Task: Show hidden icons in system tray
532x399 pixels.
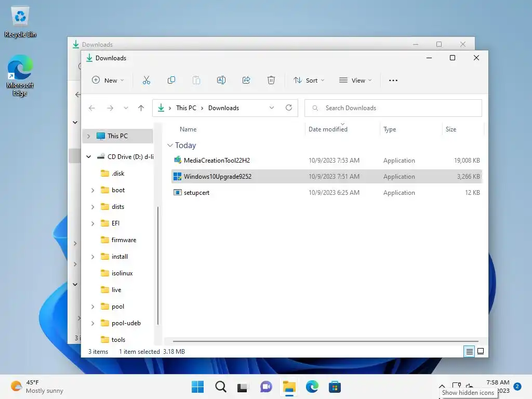Action: (x=442, y=387)
